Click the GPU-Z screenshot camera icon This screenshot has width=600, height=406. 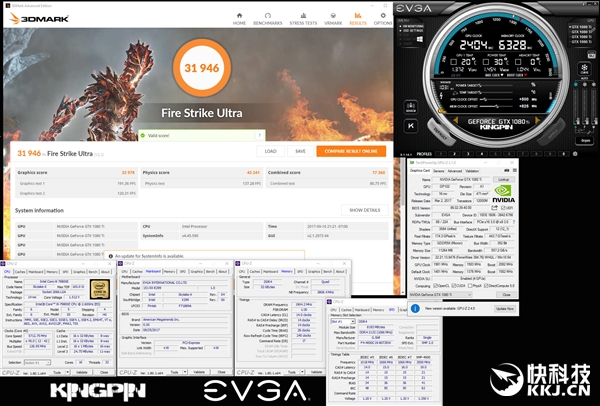click(x=507, y=170)
